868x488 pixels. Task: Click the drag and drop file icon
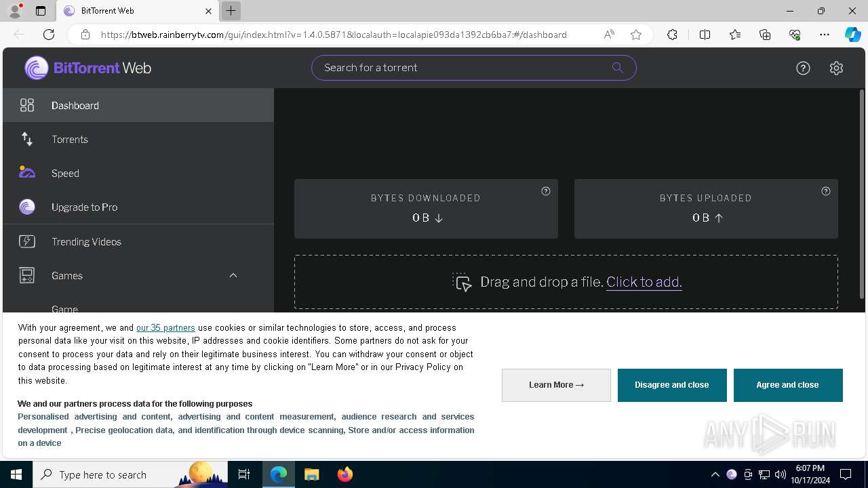462,282
